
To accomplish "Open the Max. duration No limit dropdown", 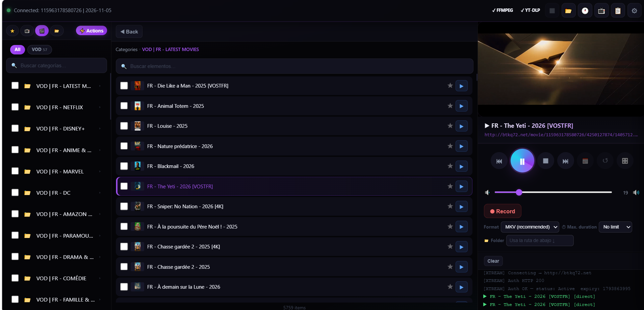I will (615, 227).
